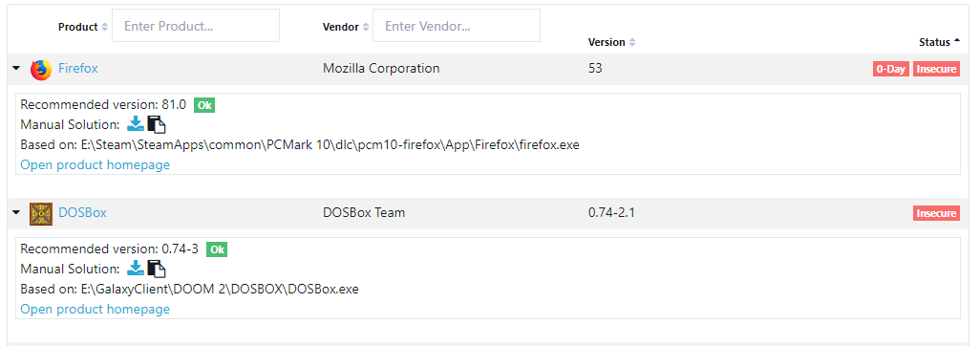Screen dimensions: 980x346
Task: Sort by Vendor column
Action: pos(346,27)
